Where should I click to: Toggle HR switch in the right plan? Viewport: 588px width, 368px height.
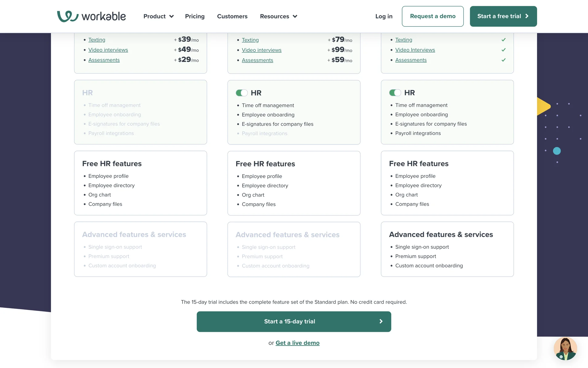tap(395, 93)
